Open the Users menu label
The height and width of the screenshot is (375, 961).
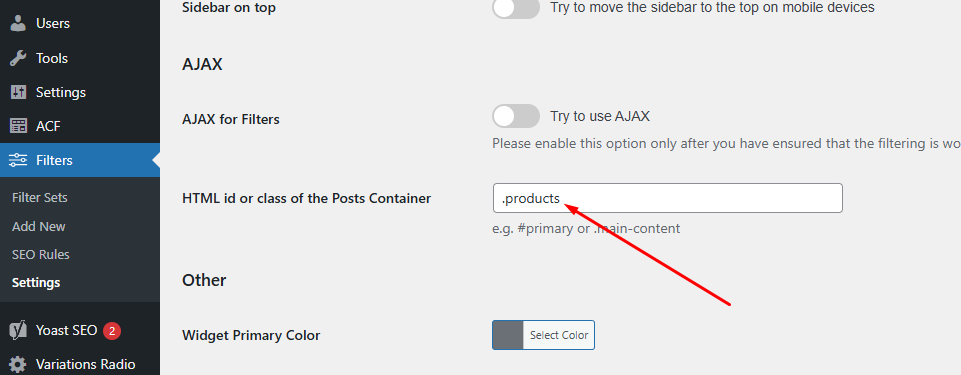click(x=53, y=23)
